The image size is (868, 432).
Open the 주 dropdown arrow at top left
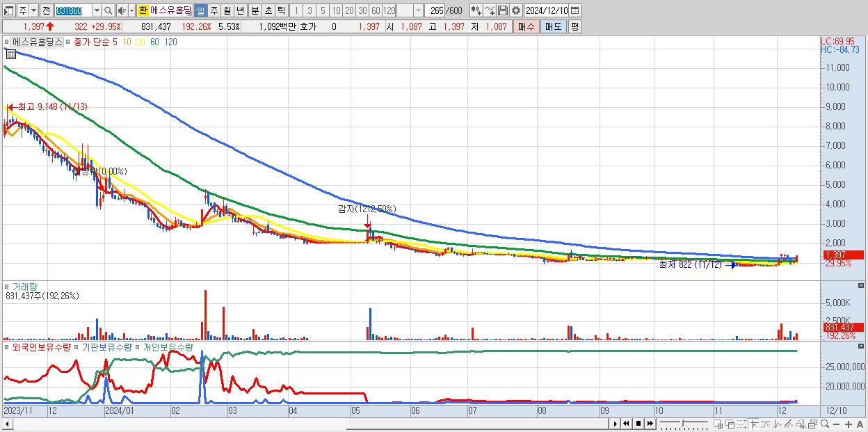pyautogui.click(x=33, y=10)
